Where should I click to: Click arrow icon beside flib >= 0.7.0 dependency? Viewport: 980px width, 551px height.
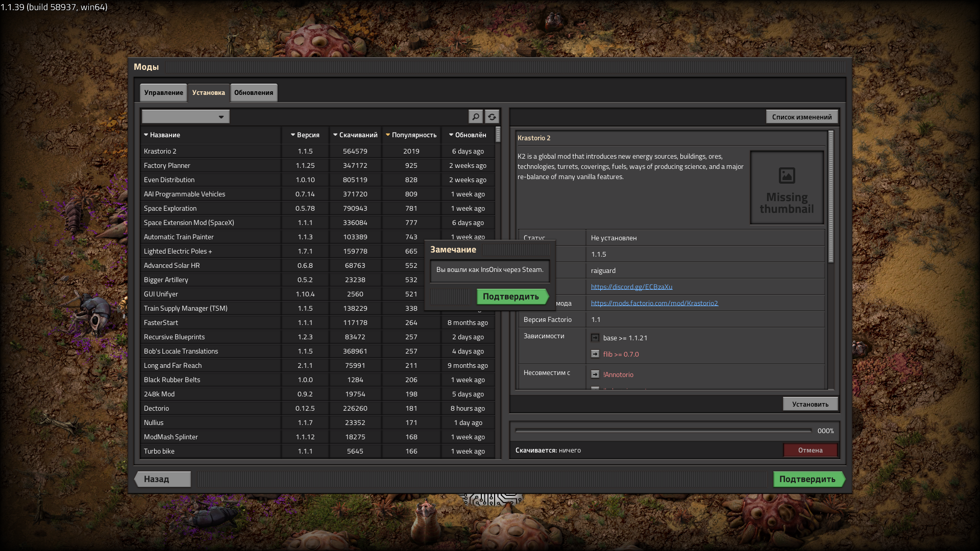(595, 354)
